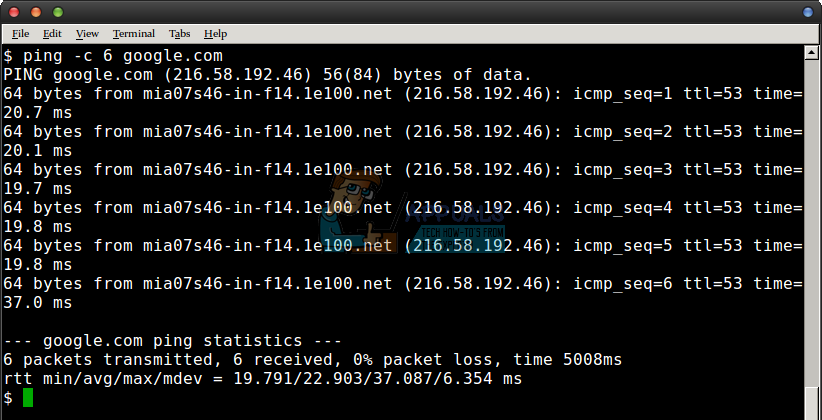Click the terminal's vertical scrollbar track
822x420 pixels.
coord(812,220)
